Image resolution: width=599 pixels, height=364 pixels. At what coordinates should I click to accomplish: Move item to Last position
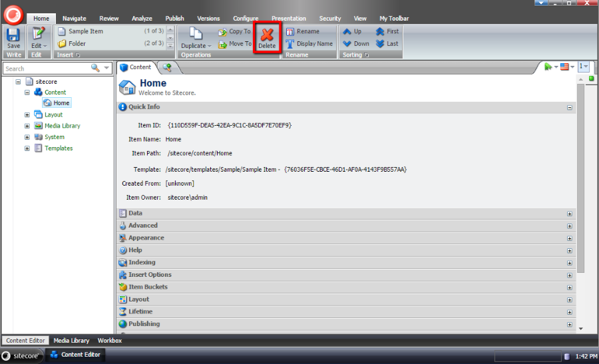[x=387, y=44]
